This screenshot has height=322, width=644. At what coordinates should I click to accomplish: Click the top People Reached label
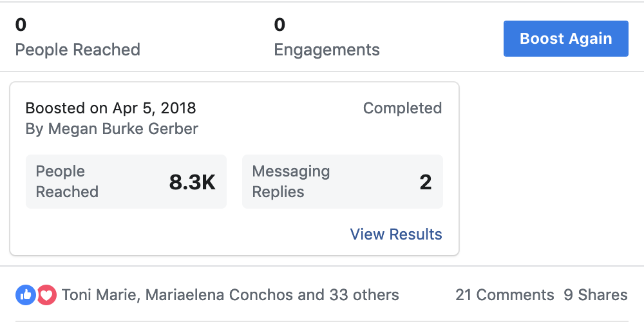(x=78, y=50)
